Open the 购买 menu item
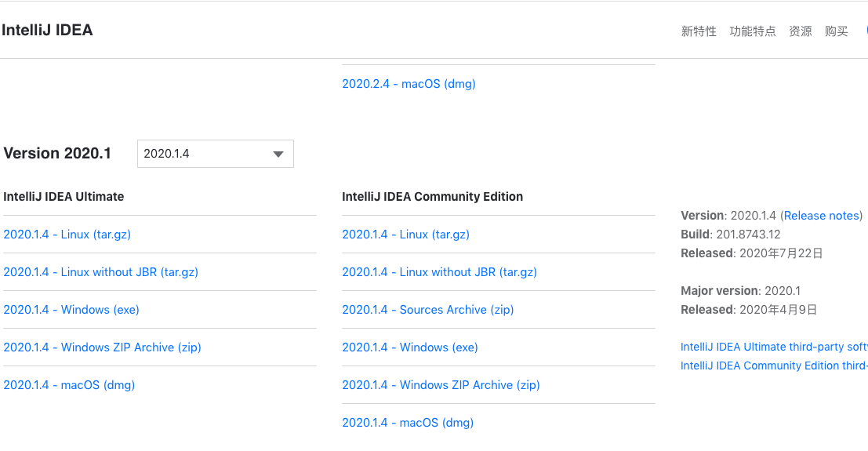Image resolution: width=868 pixels, height=451 pixels. pos(837,31)
